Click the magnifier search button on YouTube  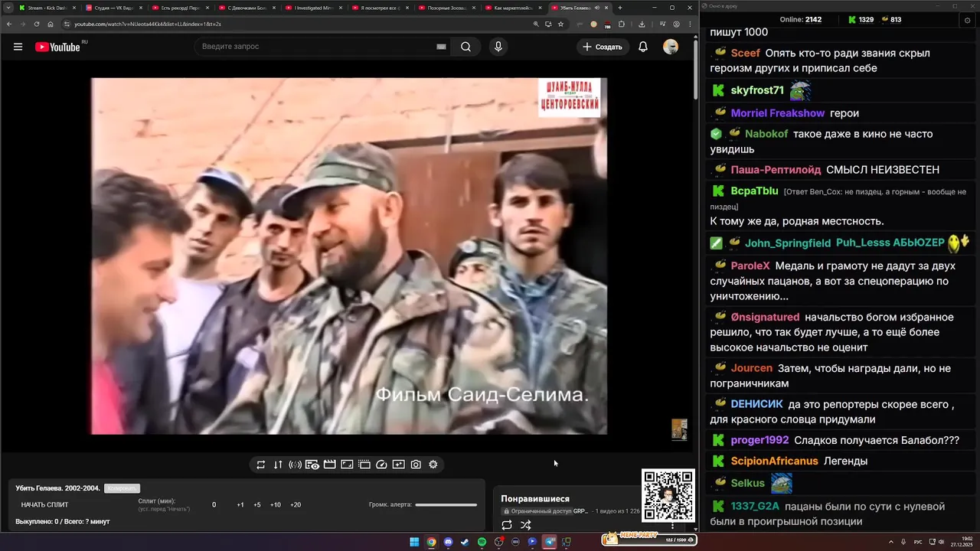[465, 47]
